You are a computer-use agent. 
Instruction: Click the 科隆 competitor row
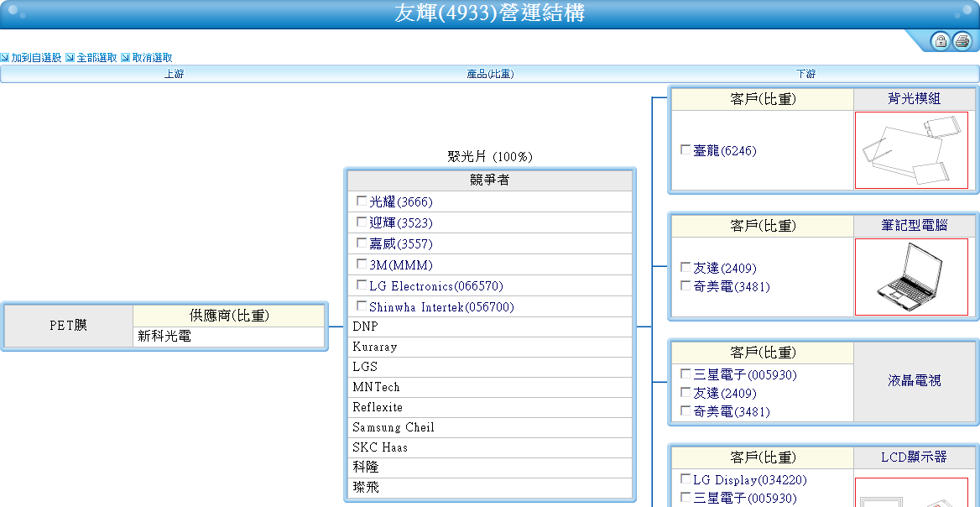click(x=490, y=468)
